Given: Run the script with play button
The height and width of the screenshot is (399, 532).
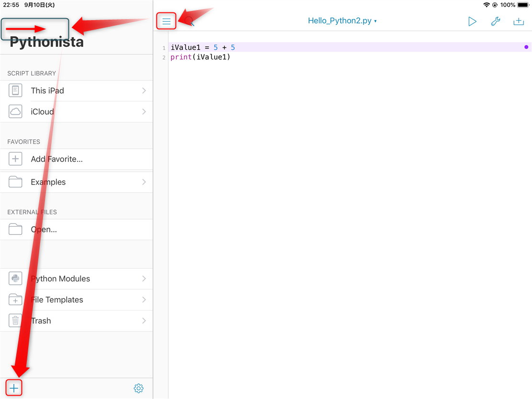Looking at the screenshot, I should (x=472, y=22).
